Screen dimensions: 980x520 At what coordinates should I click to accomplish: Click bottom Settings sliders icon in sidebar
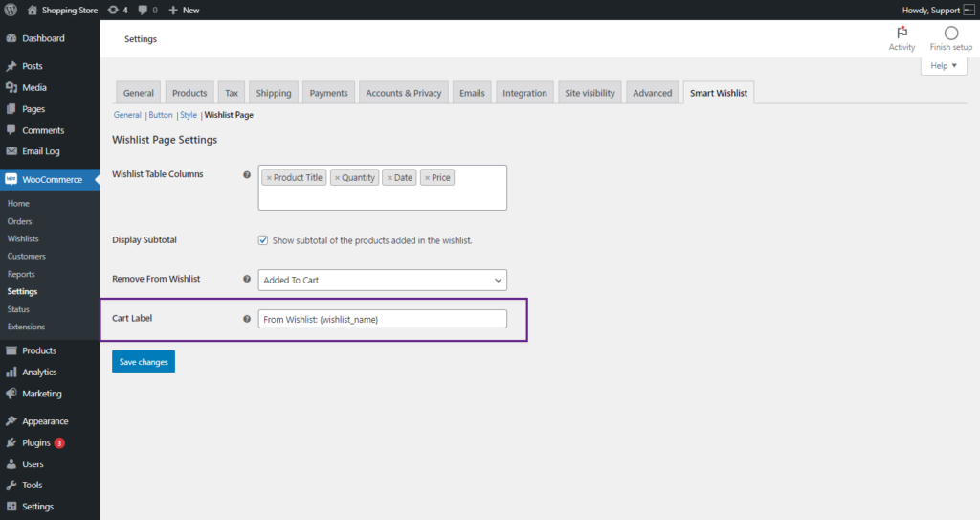tap(11, 507)
